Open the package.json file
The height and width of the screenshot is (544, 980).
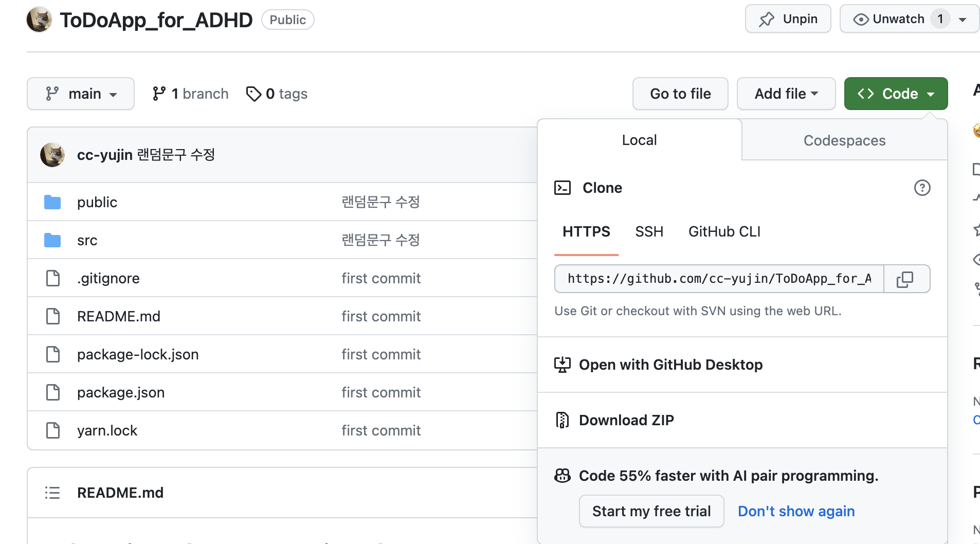coord(121,392)
